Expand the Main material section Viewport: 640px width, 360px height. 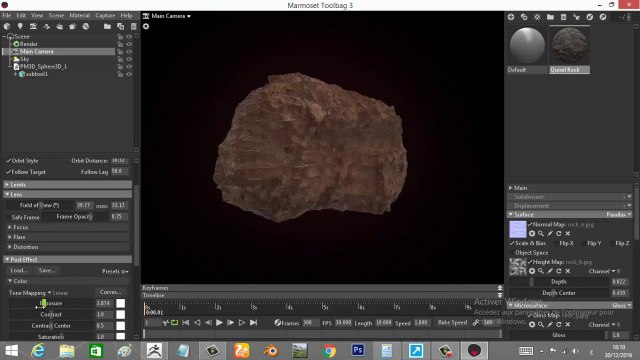[x=569, y=188]
